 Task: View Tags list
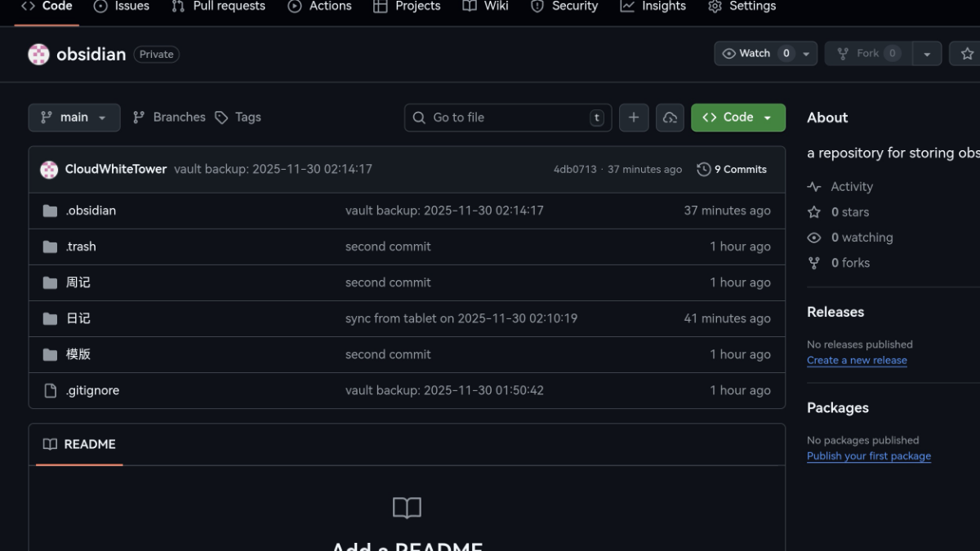pos(238,118)
